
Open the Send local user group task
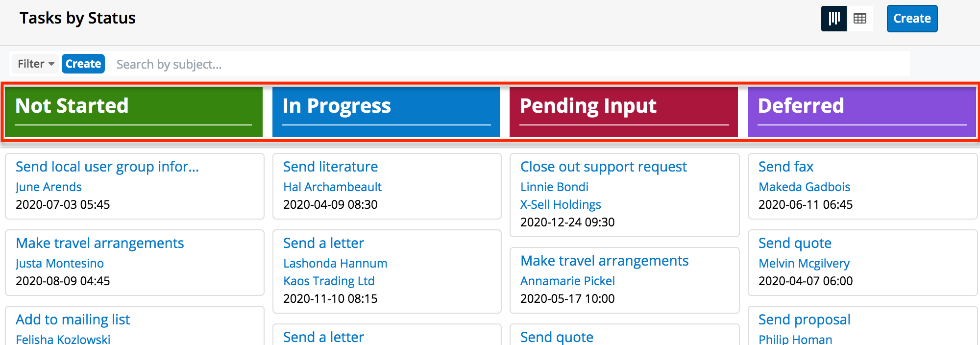point(107,167)
